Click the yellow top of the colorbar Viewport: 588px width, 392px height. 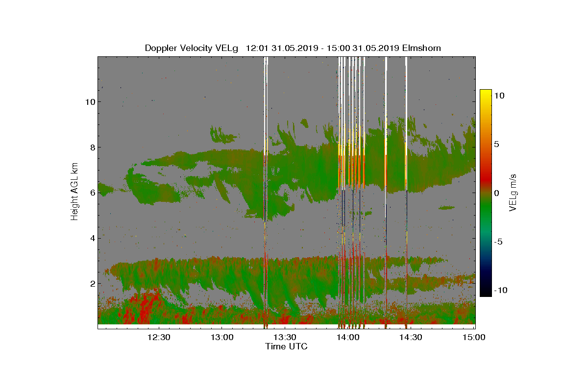486,94
